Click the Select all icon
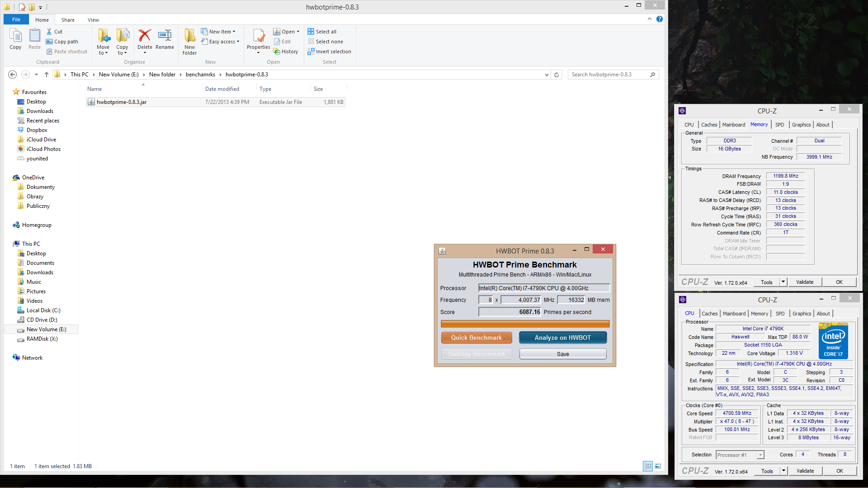This screenshot has height=488, width=868. pyautogui.click(x=311, y=32)
